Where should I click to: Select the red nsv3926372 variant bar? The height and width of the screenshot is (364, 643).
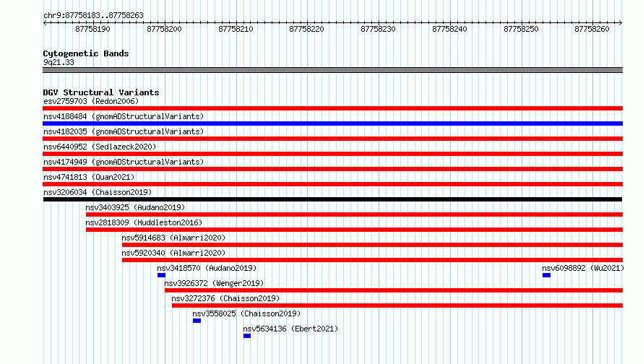(394, 290)
